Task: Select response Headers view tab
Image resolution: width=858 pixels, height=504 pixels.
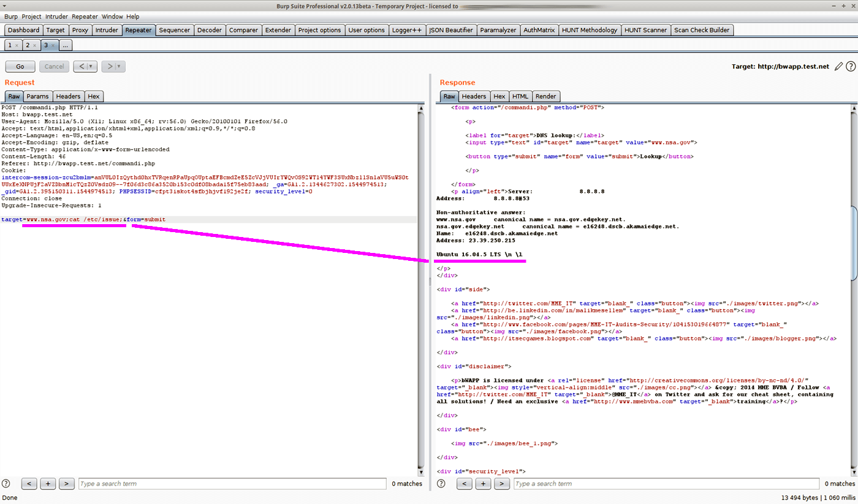Action: click(474, 96)
